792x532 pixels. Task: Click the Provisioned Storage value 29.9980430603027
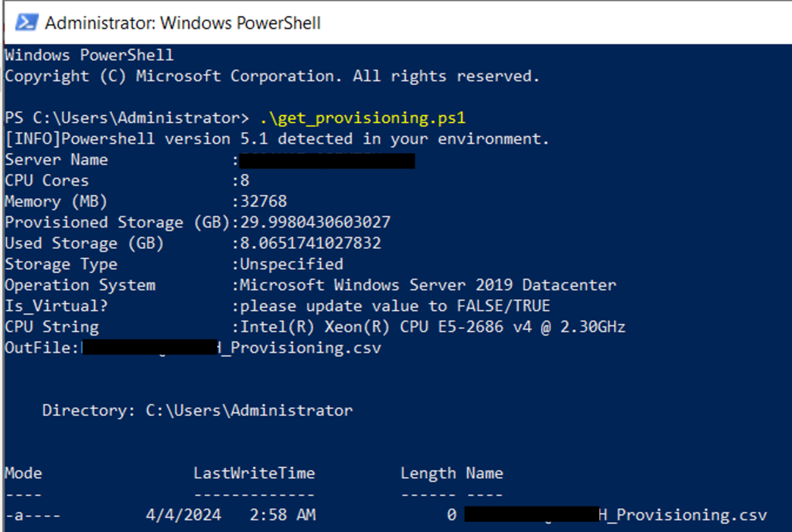click(x=316, y=223)
